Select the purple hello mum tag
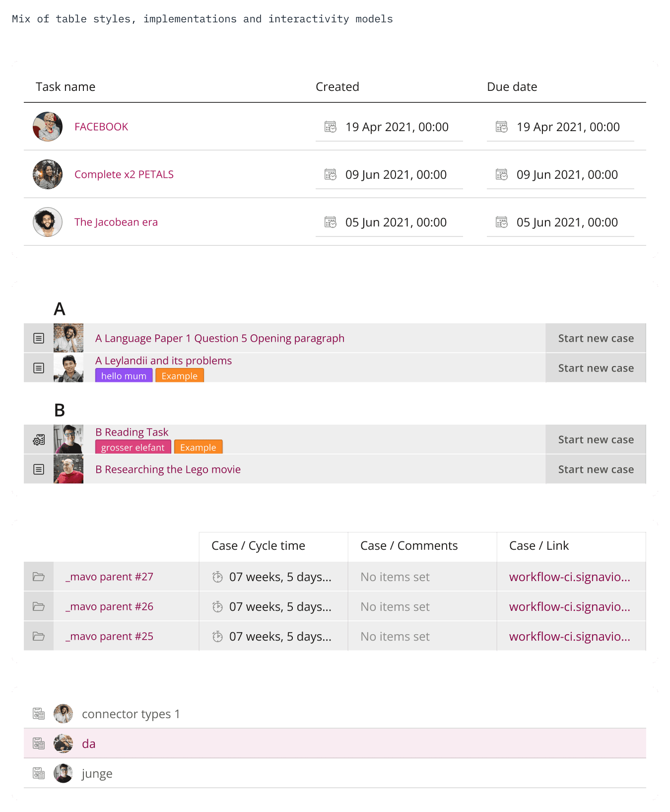The image size is (670, 812). point(124,376)
